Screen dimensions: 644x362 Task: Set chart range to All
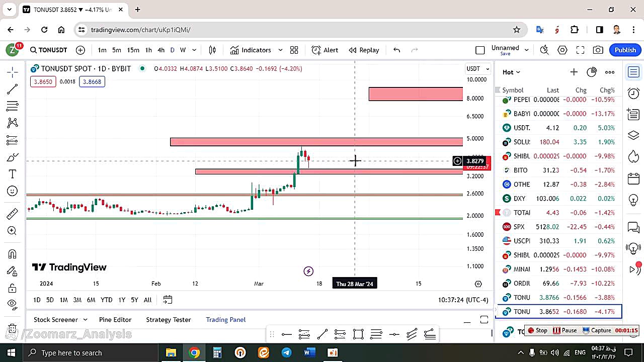(147, 300)
